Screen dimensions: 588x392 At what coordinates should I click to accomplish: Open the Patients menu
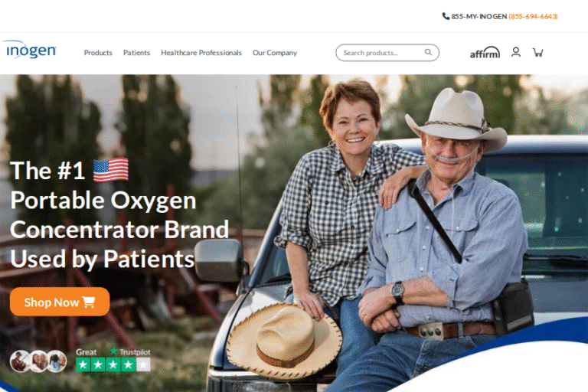136,53
